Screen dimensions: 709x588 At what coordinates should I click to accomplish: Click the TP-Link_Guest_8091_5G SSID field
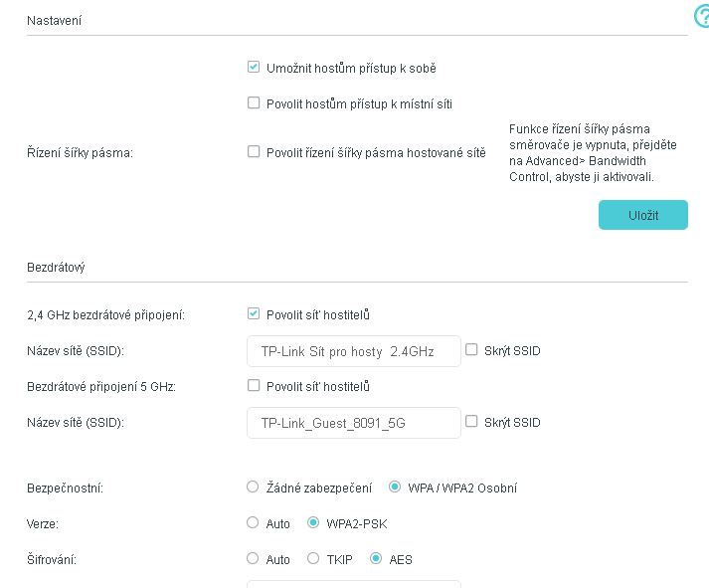[353, 423]
